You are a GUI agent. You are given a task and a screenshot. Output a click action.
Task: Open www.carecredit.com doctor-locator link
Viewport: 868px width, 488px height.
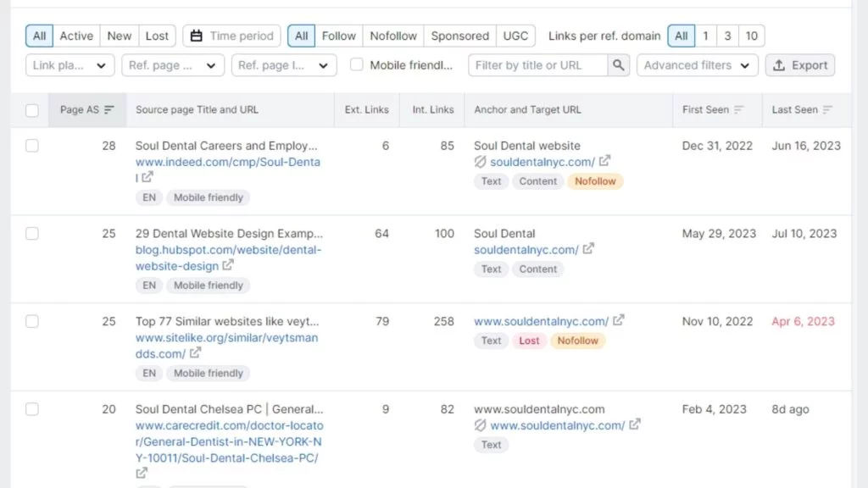pos(229,441)
